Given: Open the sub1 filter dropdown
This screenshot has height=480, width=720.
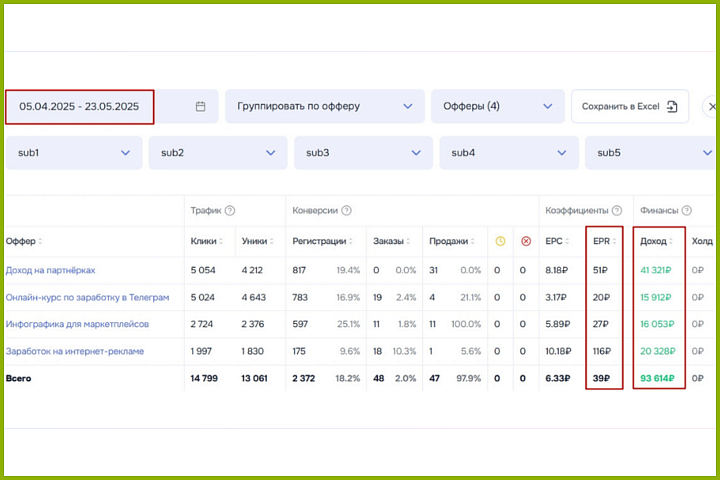Looking at the screenshot, I should coord(72,153).
